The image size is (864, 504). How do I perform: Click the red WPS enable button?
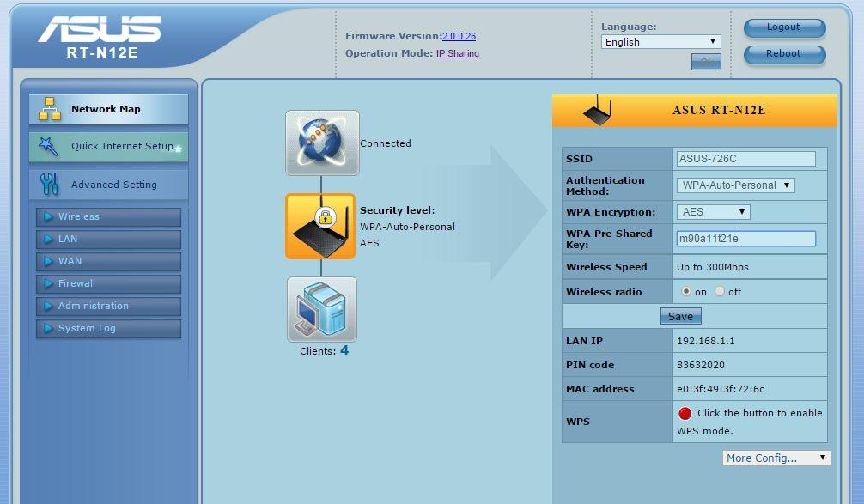[x=685, y=413]
